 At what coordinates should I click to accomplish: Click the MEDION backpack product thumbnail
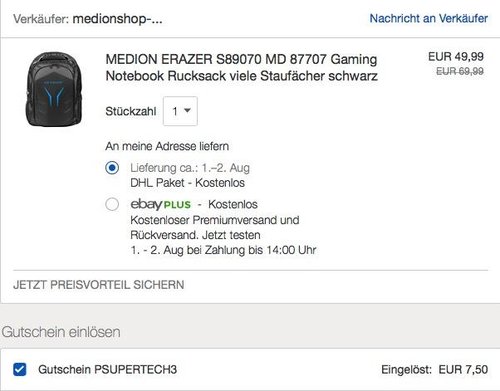pos(54,89)
